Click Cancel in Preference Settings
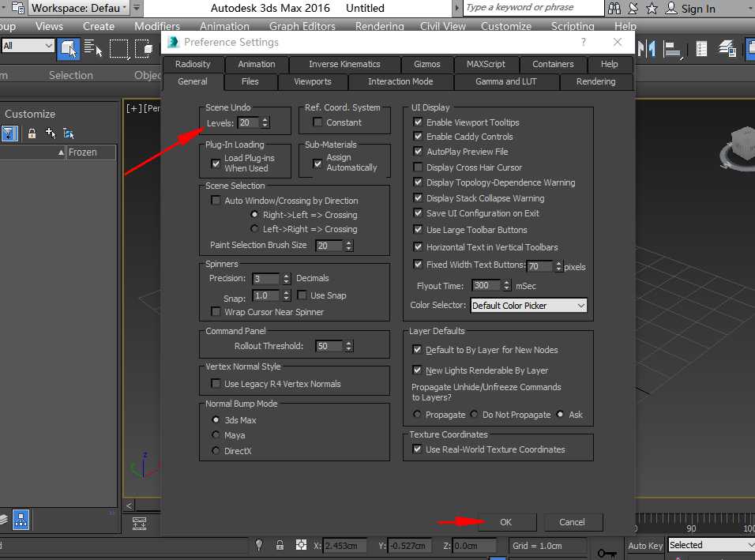 (572, 522)
